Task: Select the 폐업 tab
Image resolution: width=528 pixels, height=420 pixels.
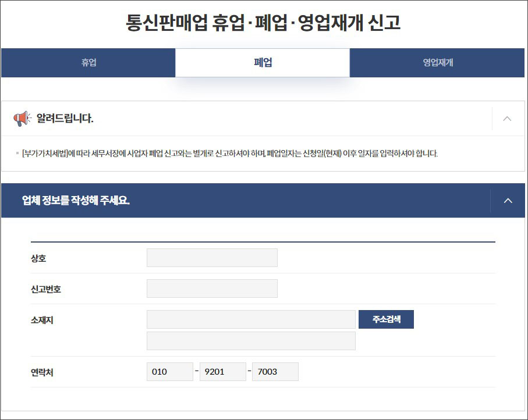Action: click(263, 63)
